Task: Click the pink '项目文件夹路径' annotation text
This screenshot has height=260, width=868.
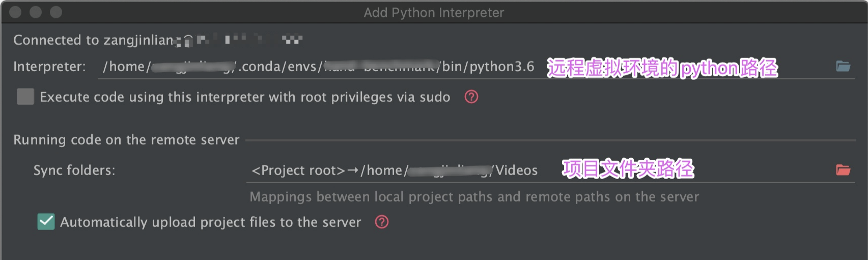Action: [x=628, y=169]
